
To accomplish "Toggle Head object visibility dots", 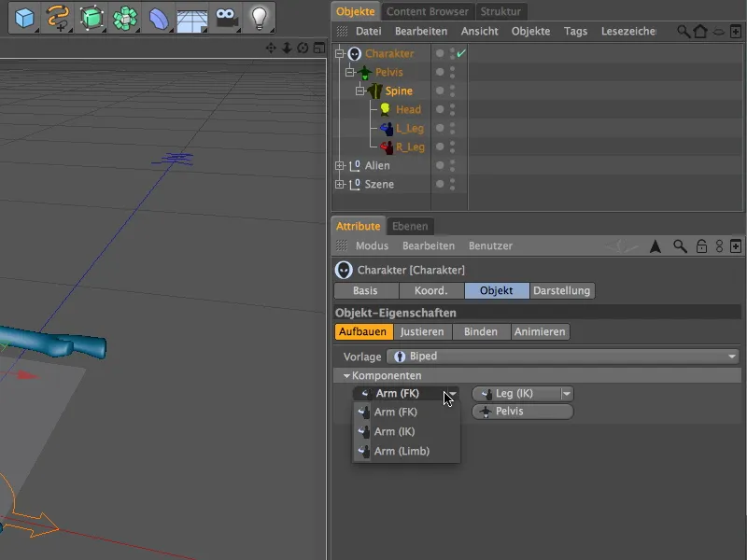I will pos(452,109).
